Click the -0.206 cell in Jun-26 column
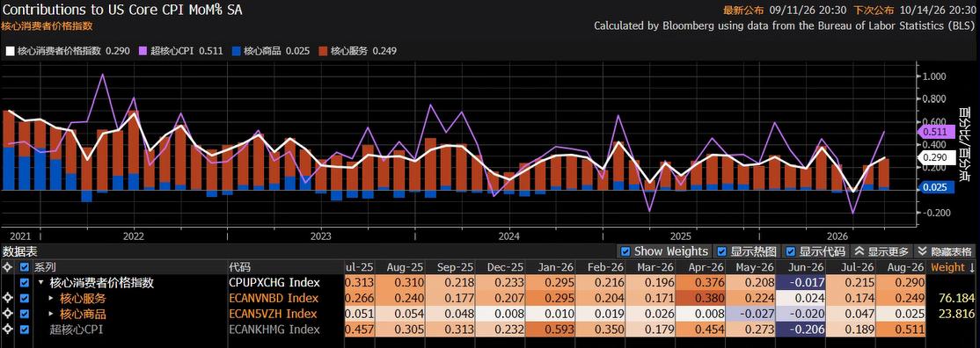This screenshot has width=980, height=348. (x=801, y=330)
